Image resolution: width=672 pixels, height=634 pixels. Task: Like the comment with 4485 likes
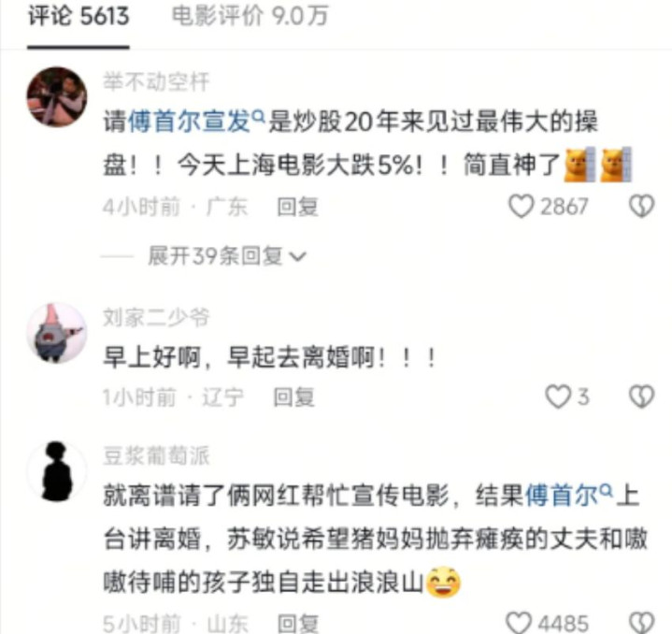pos(519,623)
